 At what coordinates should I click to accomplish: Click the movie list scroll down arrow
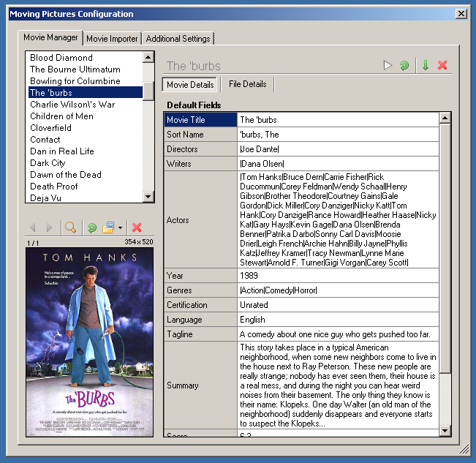pyautogui.click(x=148, y=197)
